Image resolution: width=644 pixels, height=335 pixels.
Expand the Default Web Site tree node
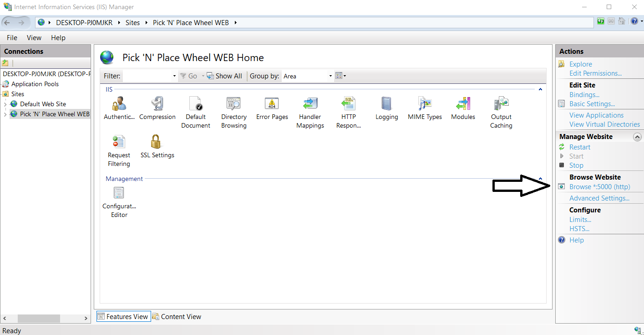click(5, 104)
